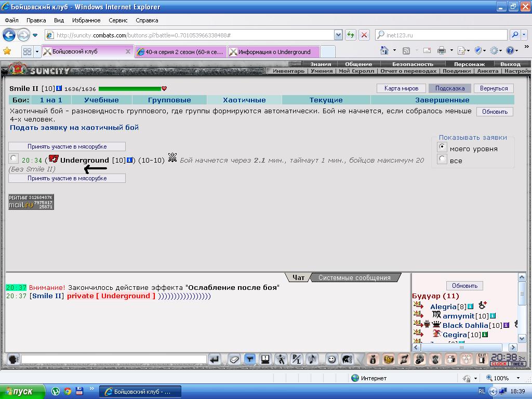
Task: Click upper 'Принять участие в мясорубке' button
Action: 67,146
